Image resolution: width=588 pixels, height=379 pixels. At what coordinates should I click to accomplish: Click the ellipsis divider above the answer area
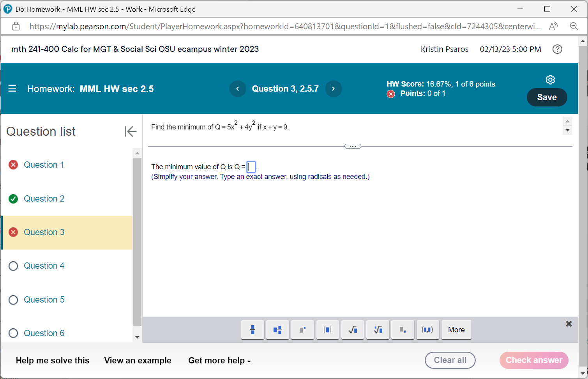click(353, 146)
